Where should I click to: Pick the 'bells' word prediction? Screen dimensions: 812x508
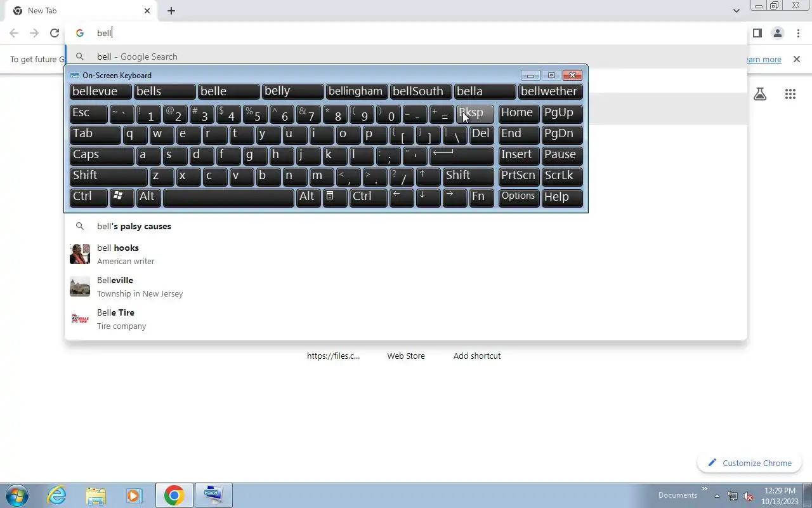[164, 91]
